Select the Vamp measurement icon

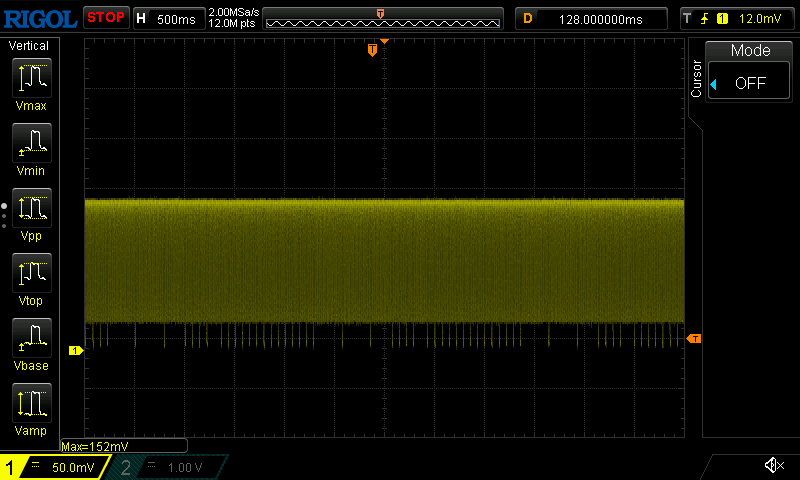(32, 402)
